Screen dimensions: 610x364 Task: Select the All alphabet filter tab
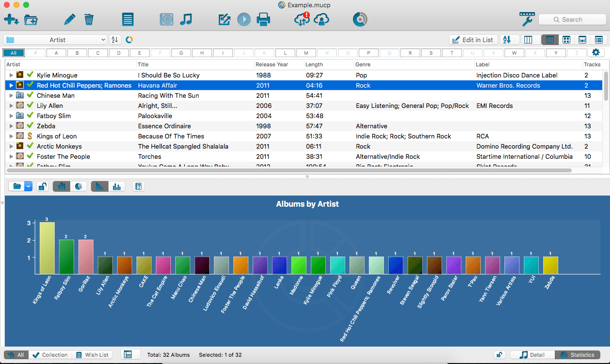[14, 53]
